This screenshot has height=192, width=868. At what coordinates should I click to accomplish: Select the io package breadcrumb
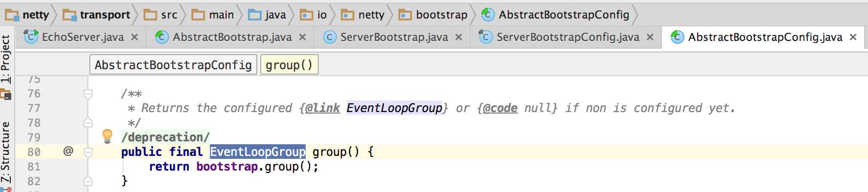coord(313,15)
